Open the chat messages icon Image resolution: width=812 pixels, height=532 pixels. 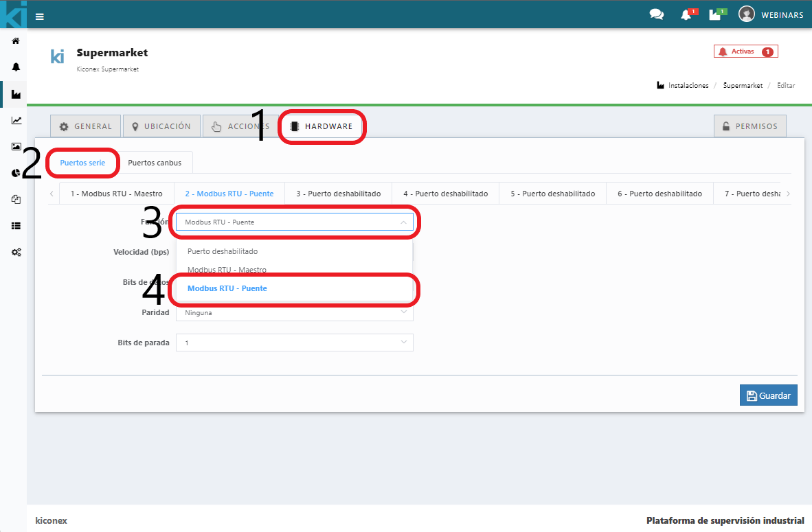pos(656,14)
